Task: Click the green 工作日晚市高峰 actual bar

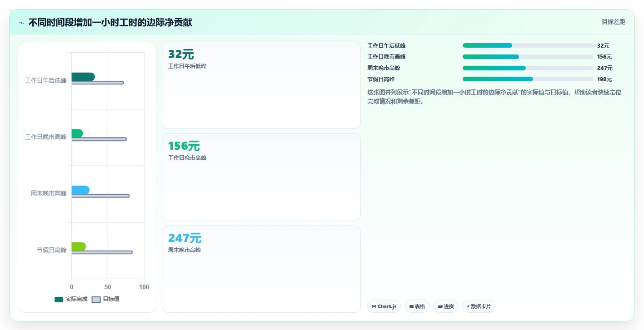Action: [x=77, y=133]
